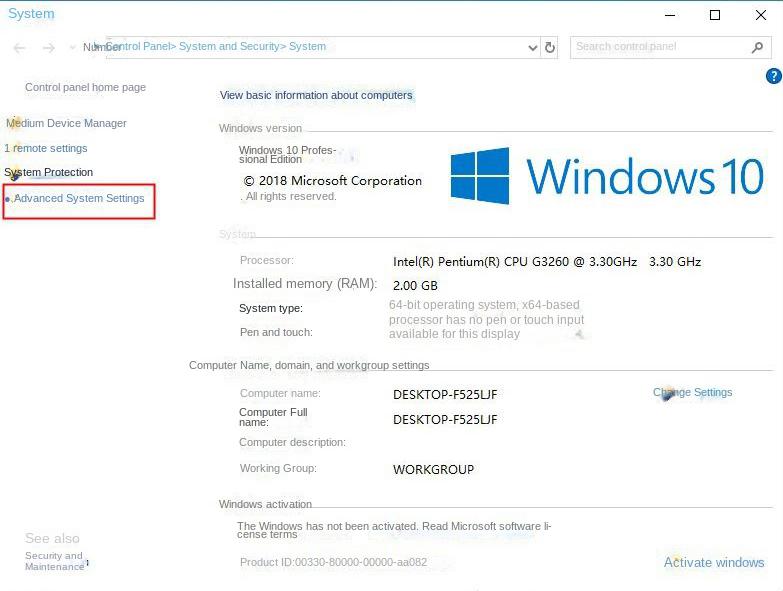
Task: Open Medium Device Manager link
Action: [x=66, y=123]
